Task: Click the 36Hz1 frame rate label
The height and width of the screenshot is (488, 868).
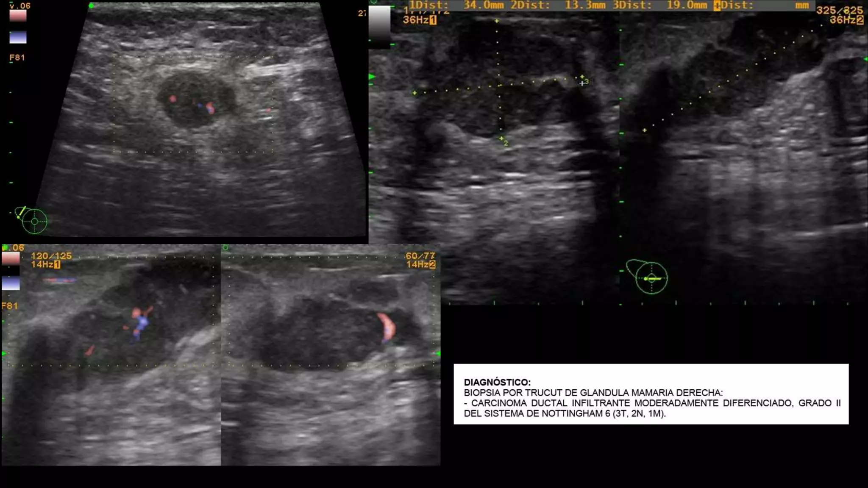Action: point(420,20)
